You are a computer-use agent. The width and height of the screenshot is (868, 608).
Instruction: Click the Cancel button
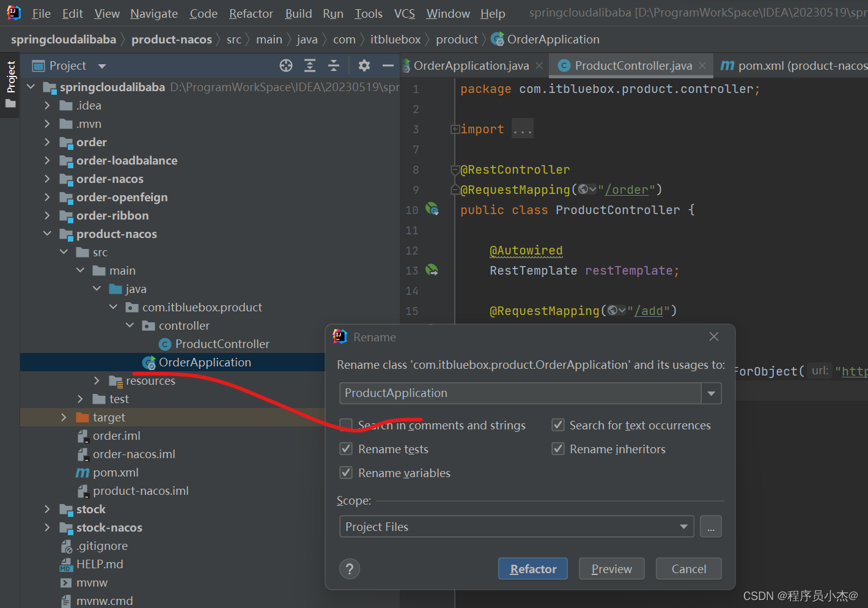point(688,569)
